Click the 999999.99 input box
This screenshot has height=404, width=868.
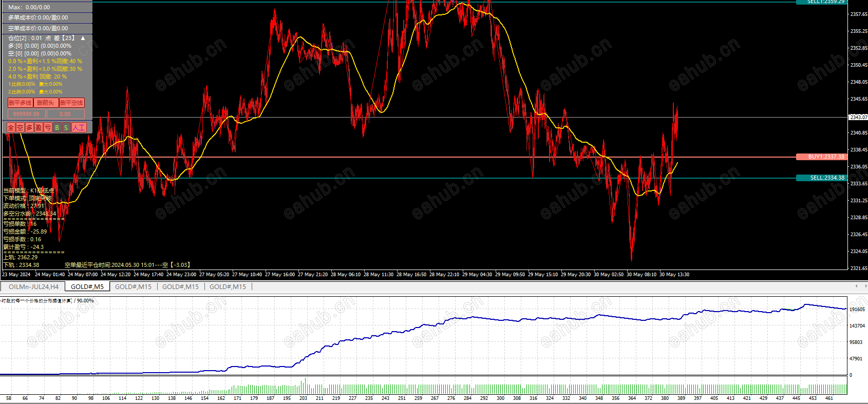[27, 114]
